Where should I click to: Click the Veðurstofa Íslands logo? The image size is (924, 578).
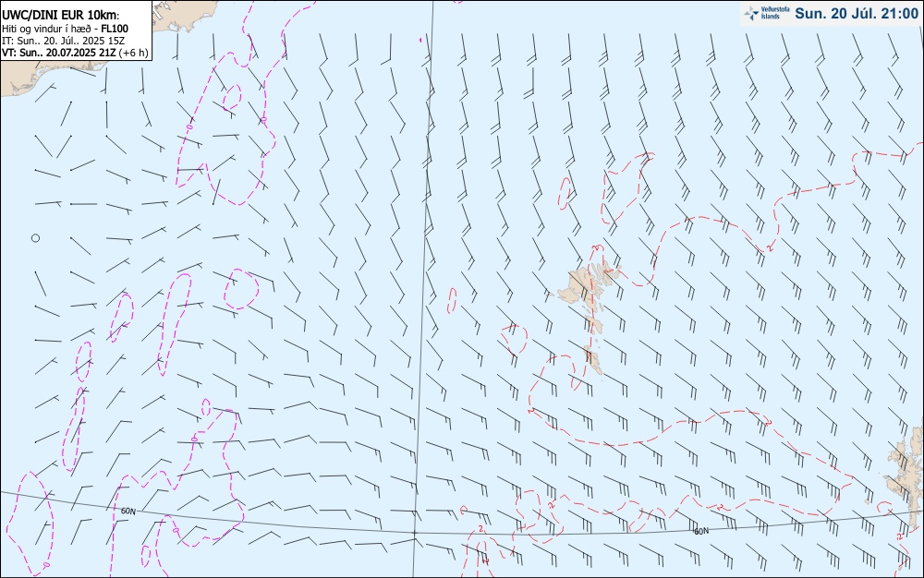click(x=767, y=14)
